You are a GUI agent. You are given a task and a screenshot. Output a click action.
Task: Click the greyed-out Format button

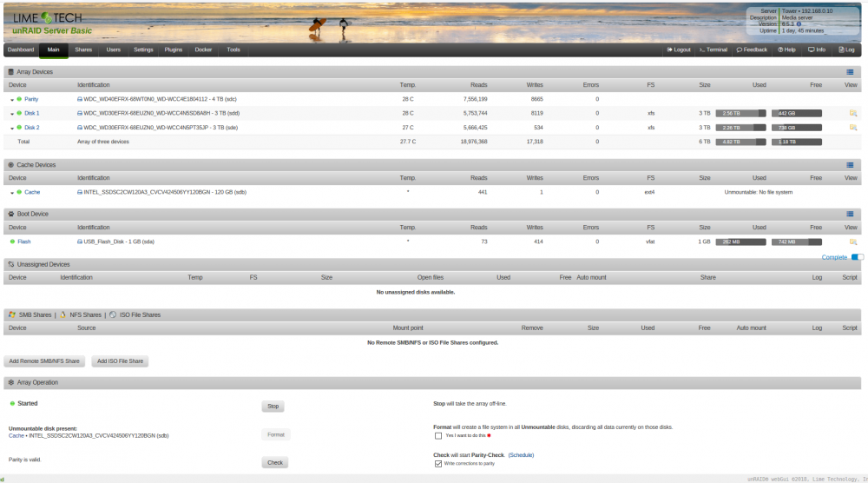276,435
